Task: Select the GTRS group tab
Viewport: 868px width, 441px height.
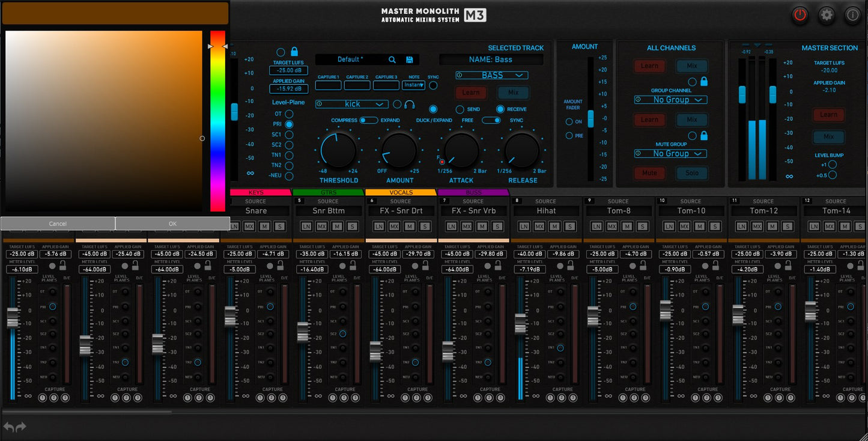Action: click(329, 193)
